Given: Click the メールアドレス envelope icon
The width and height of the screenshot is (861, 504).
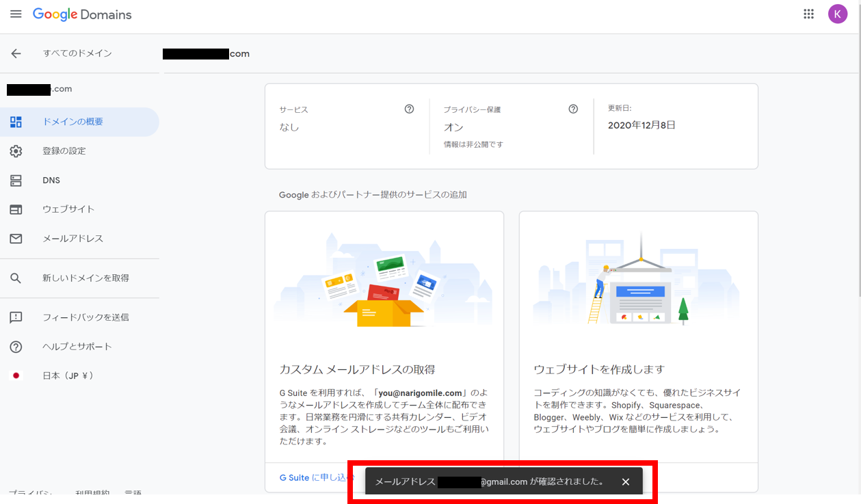Looking at the screenshot, I should tap(16, 239).
